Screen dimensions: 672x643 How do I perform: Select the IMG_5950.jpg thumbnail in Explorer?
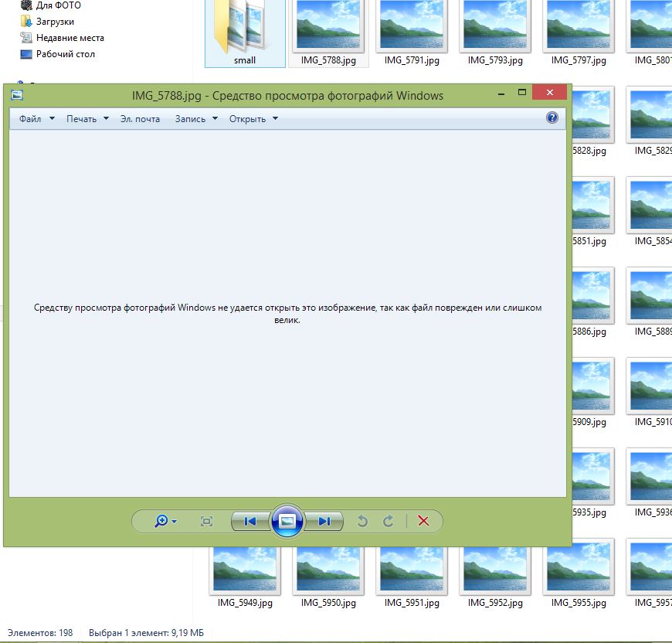coord(328,570)
